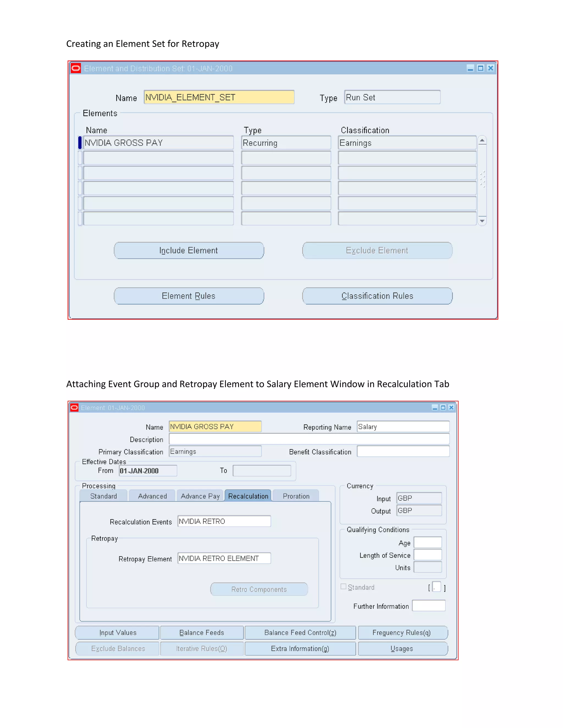Click the Recurring type cell
Viewport: 563px width, 728px height.
[x=286, y=143]
